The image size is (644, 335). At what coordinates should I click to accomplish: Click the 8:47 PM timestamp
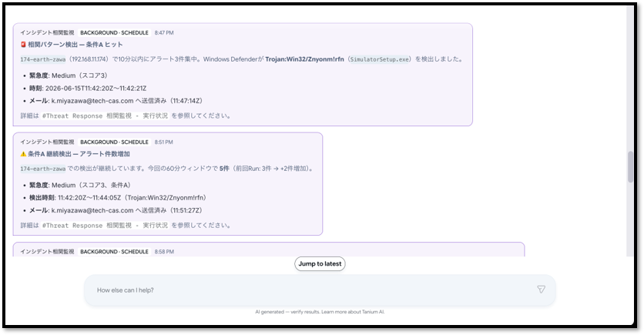[164, 33]
